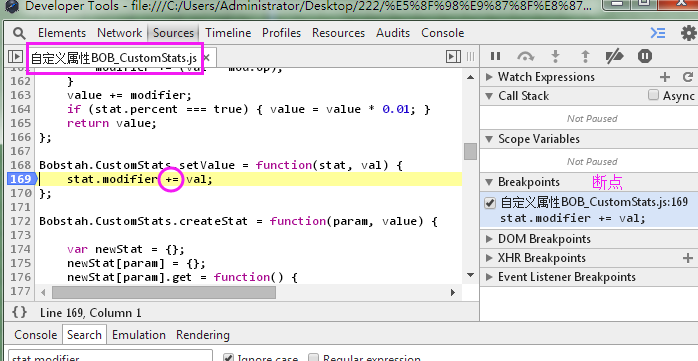Deactivate all breakpoints icon
This screenshot has width=698, height=361.
point(615,56)
